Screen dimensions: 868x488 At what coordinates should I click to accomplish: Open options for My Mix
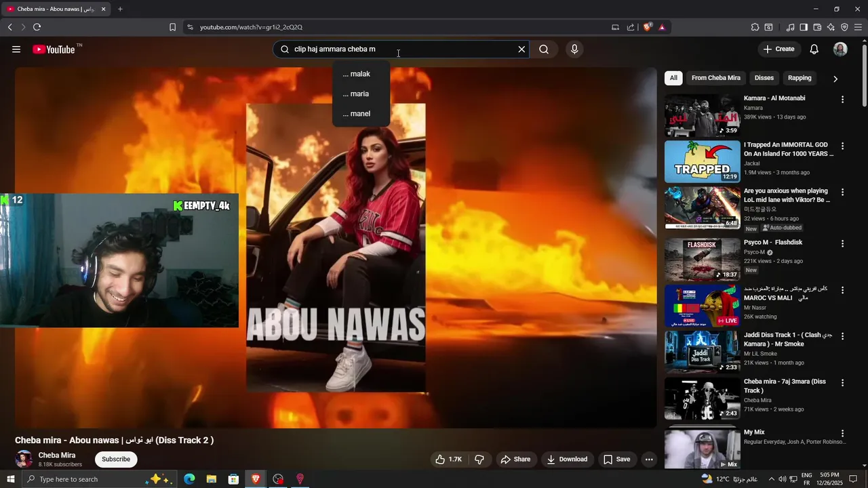pos(842,434)
